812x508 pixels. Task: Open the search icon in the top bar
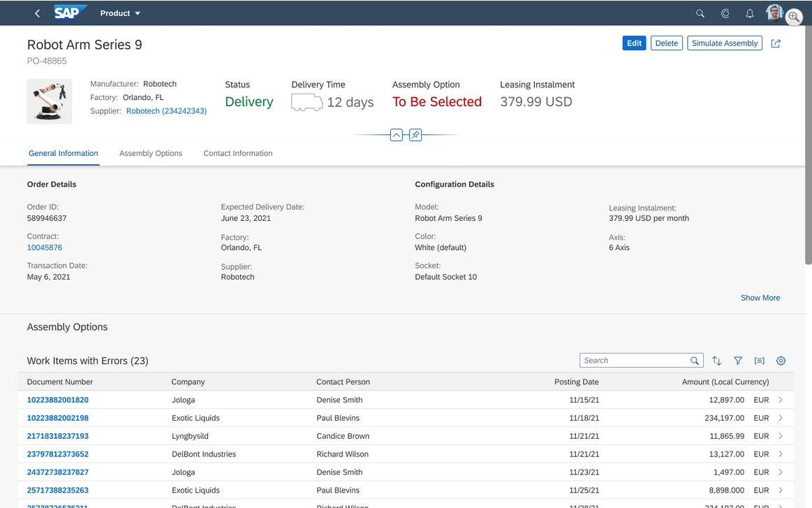coord(700,13)
